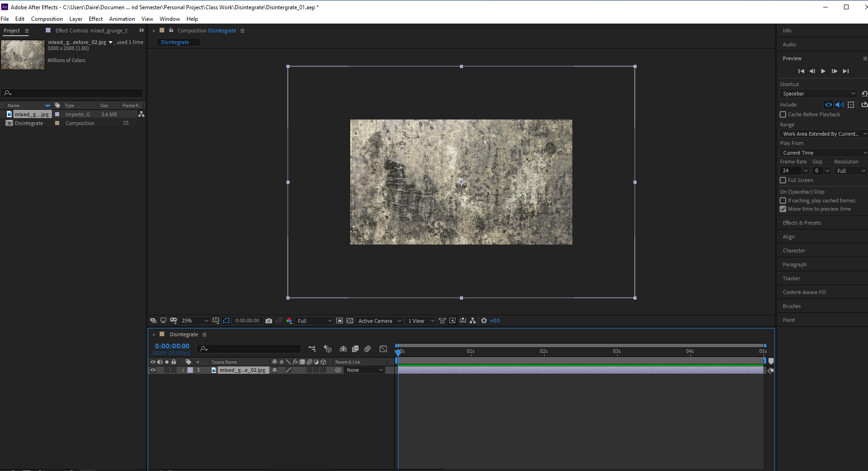The height and width of the screenshot is (471, 868).
Task: Open the 1 View layout dropdown
Action: pyautogui.click(x=421, y=320)
